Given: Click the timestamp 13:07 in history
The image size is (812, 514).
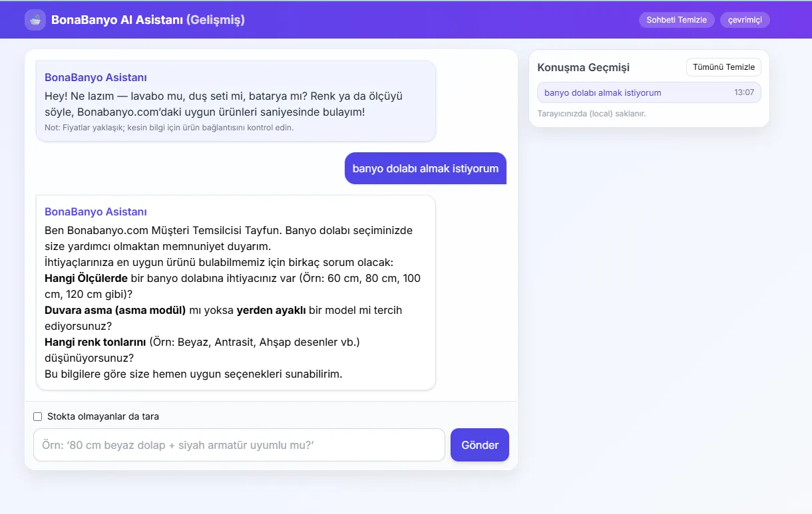Looking at the screenshot, I should 743,92.
